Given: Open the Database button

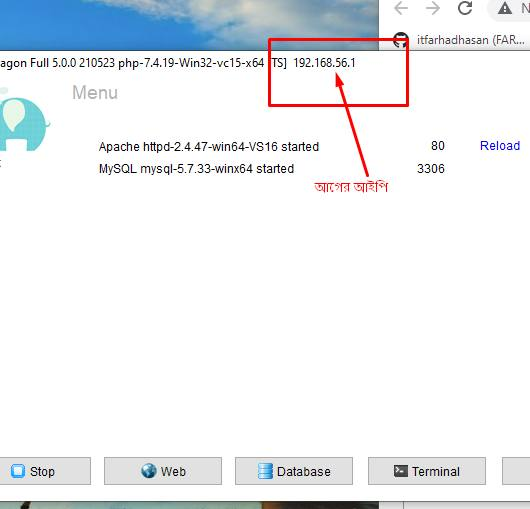Looking at the screenshot, I should click(294, 471).
